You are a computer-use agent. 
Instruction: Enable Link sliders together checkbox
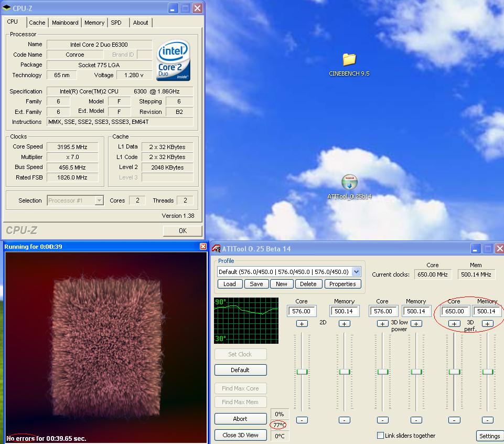[x=380, y=435]
